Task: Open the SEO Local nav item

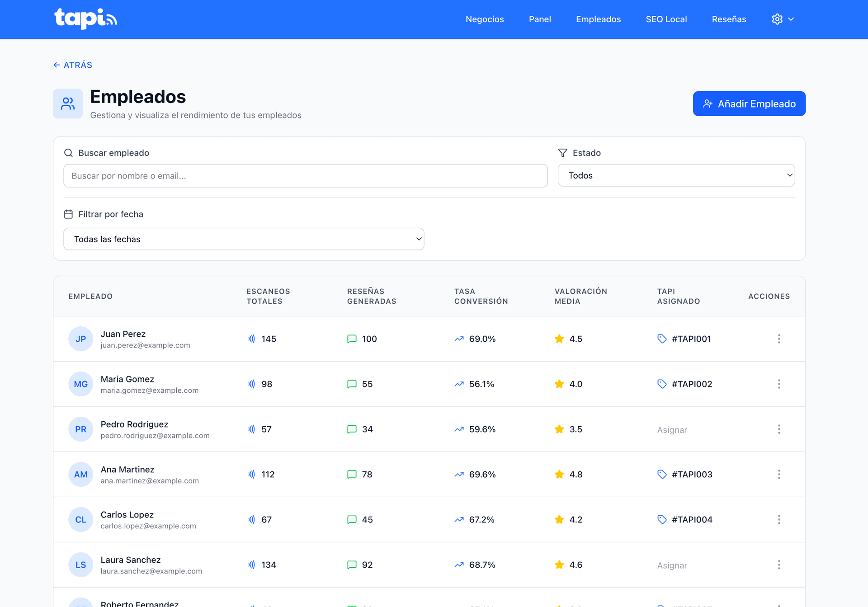Action: coord(666,19)
